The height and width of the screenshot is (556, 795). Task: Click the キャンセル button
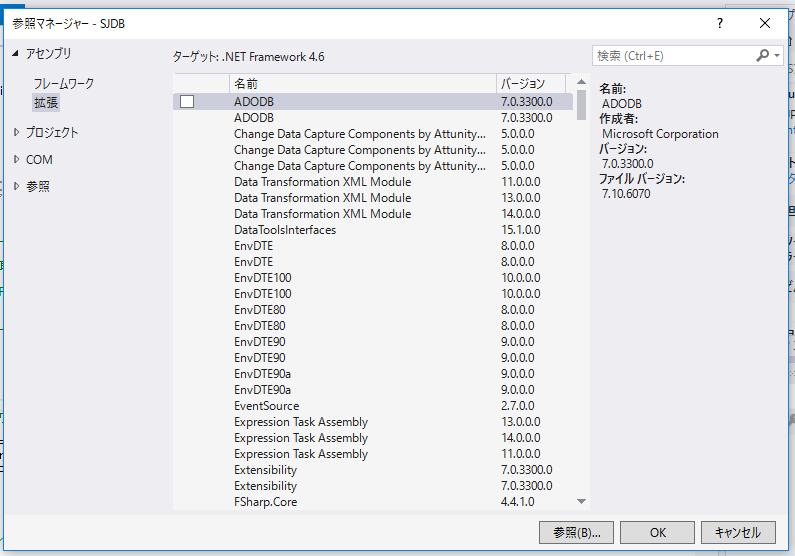coord(738,533)
